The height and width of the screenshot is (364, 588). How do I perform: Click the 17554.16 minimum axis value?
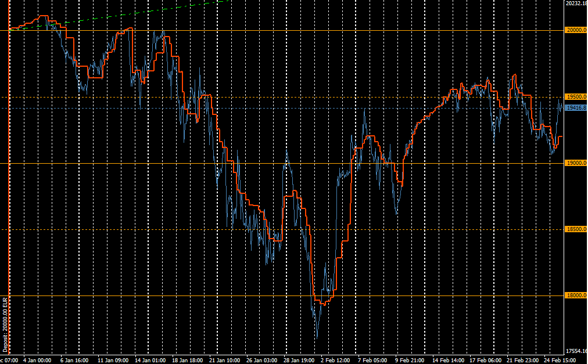coord(576,351)
